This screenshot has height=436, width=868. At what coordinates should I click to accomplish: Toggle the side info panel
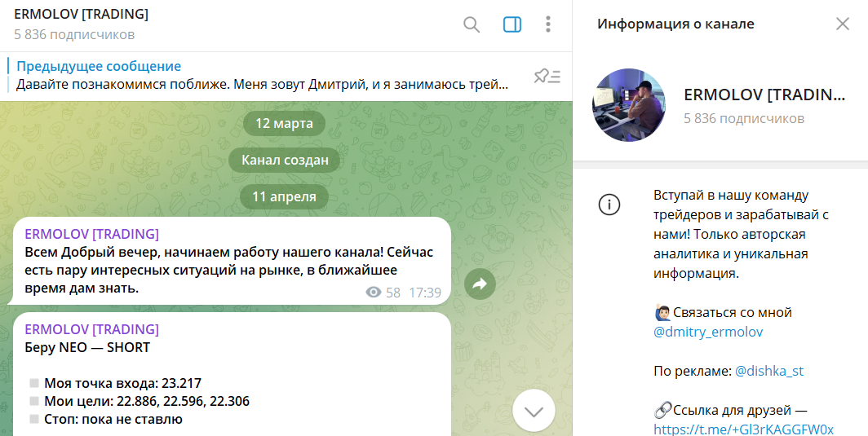click(x=512, y=25)
